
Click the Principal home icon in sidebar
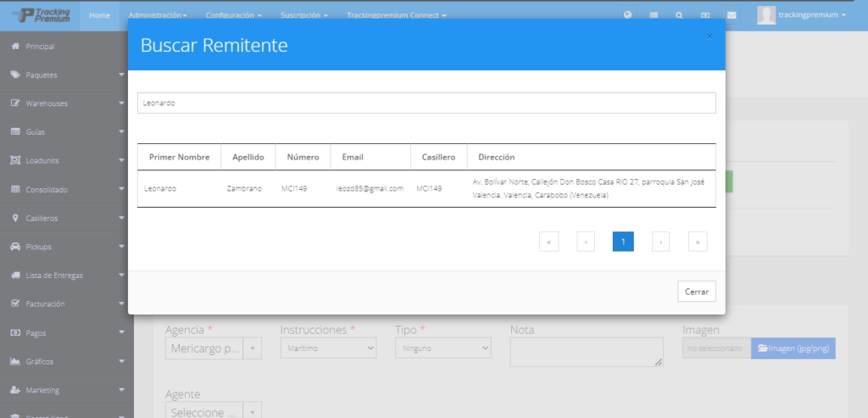coord(15,47)
